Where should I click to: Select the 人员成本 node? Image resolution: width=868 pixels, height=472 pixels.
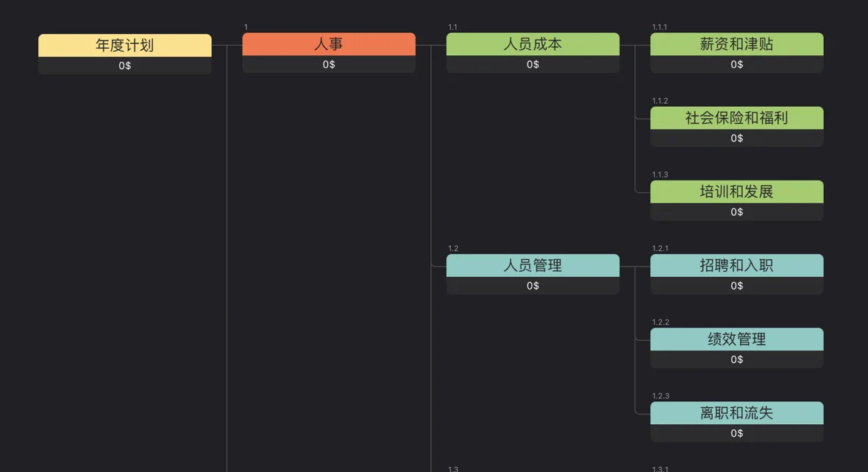pyautogui.click(x=533, y=44)
